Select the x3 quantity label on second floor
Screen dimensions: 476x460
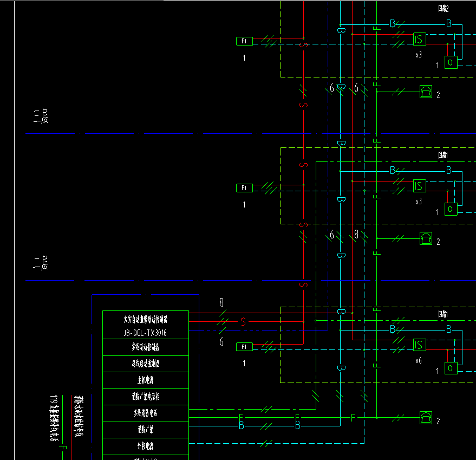coord(419,202)
